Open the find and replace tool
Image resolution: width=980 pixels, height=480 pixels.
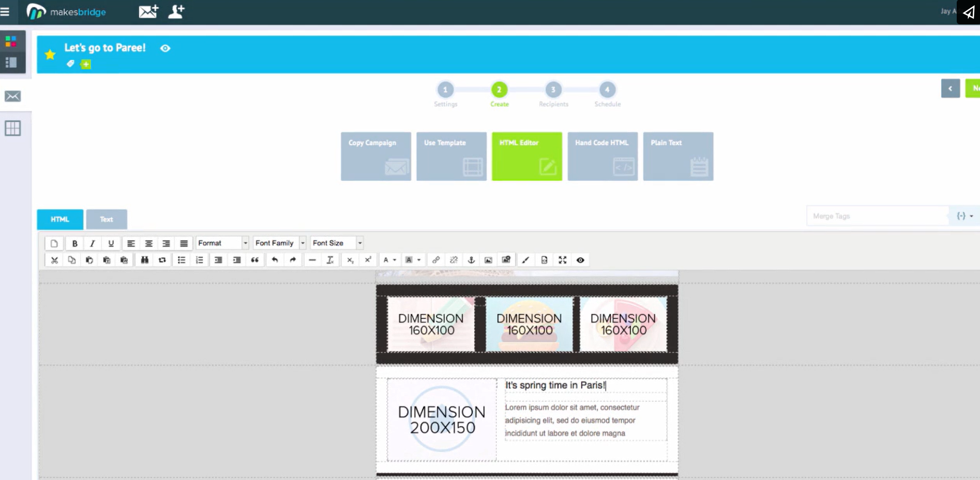point(144,260)
